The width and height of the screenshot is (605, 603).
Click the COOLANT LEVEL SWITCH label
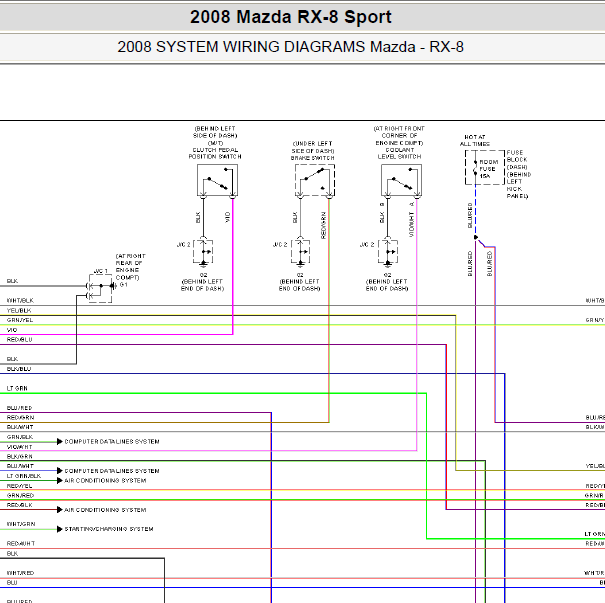pyautogui.click(x=399, y=153)
